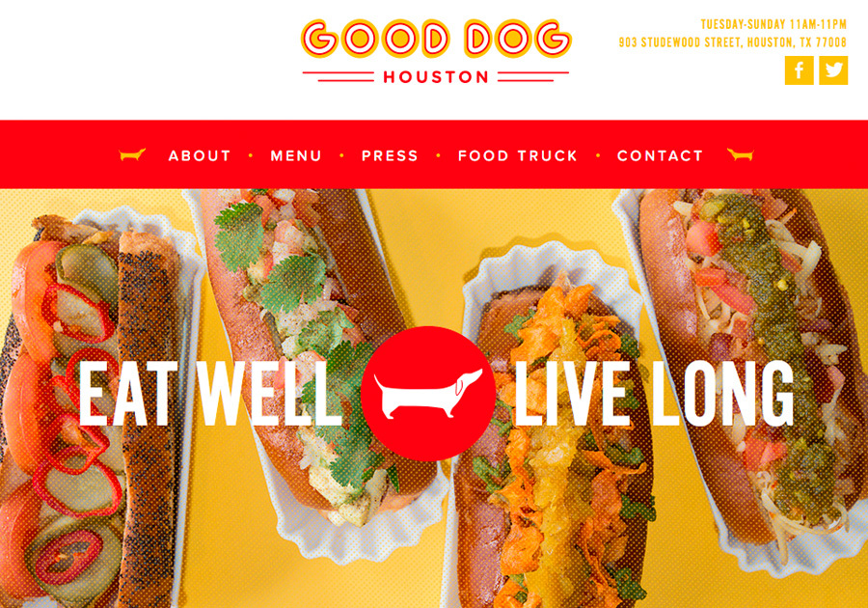The height and width of the screenshot is (608, 868).
Task: Click the Eat Well headline text
Action: coord(211,393)
